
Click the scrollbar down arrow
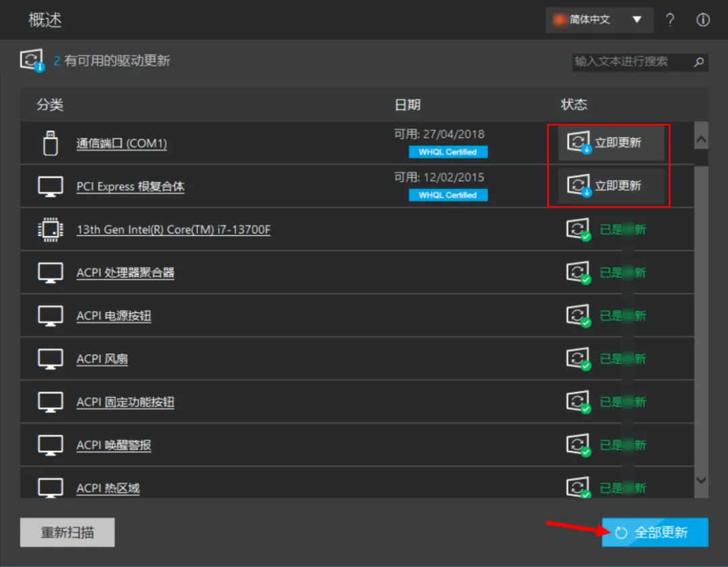(700, 481)
